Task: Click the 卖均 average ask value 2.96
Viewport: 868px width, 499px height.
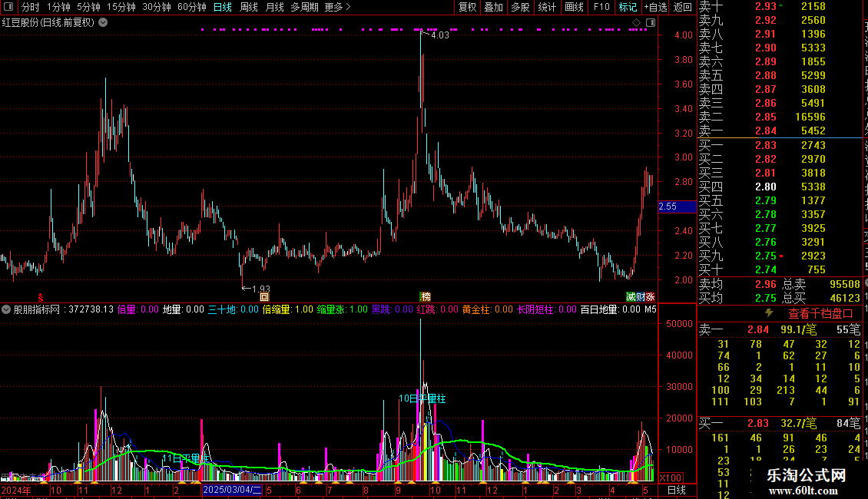Action: point(766,284)
